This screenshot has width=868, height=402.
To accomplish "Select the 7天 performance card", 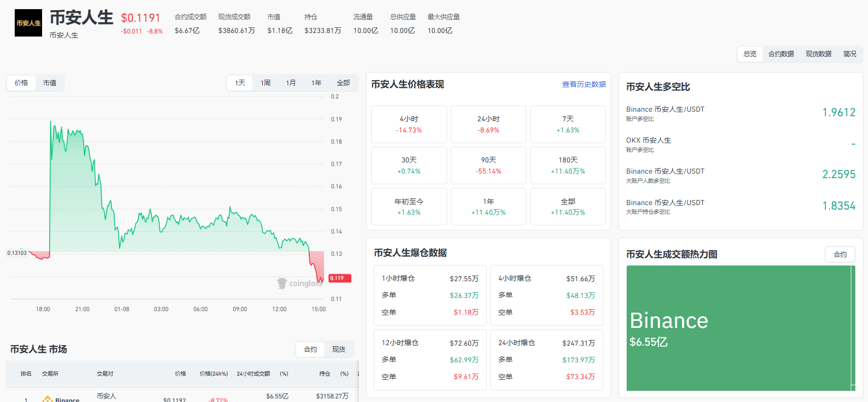I will (x=568, y=124).
